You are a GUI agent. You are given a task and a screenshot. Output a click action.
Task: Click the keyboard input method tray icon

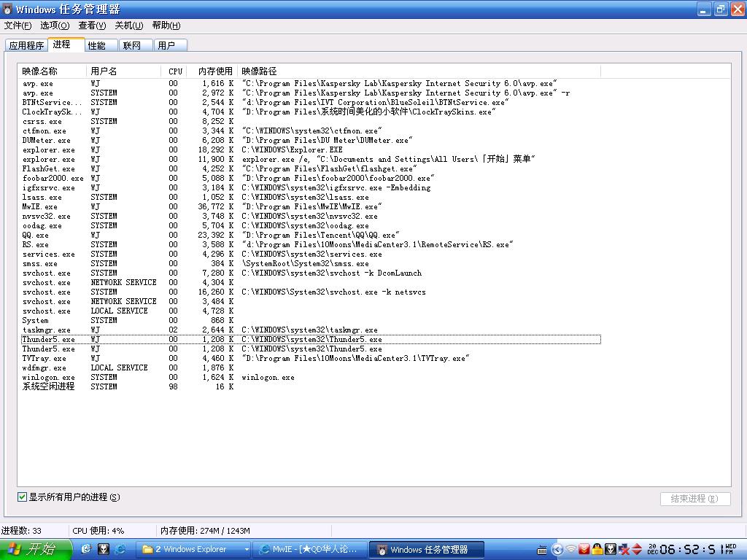coord(542,550)
